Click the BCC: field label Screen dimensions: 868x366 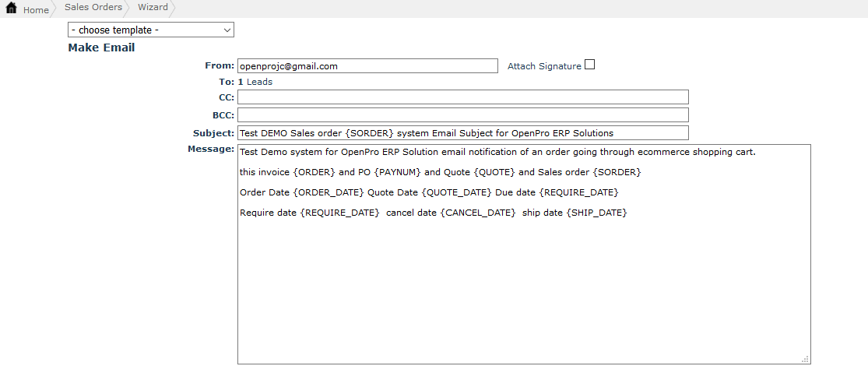[x=223, y=115]
